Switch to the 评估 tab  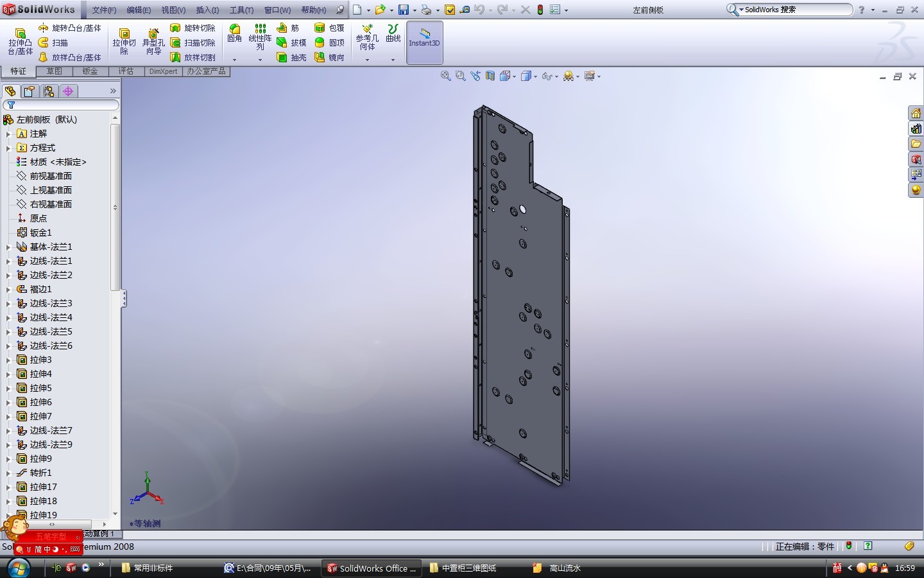pyautogui.click(x=126, y=71)
